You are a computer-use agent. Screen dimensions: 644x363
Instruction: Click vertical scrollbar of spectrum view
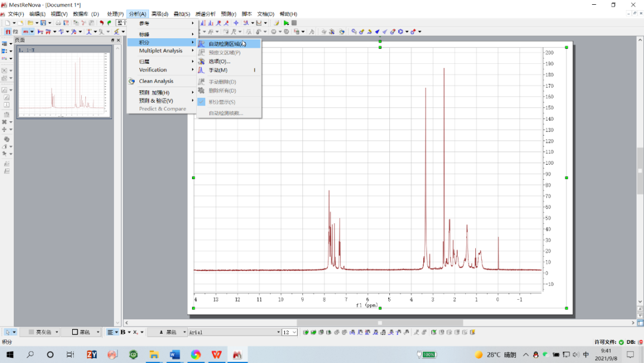[x=640, y=171]
